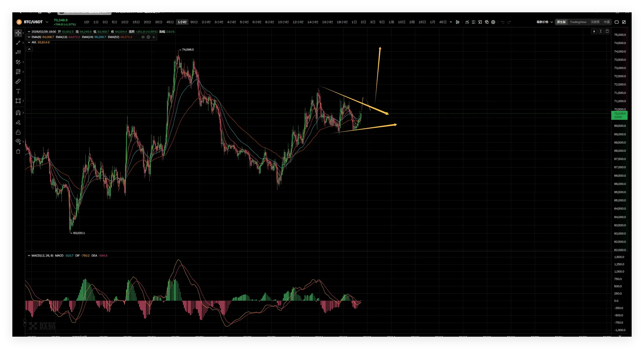
Task: Select the trend line drawing tool
Action: coord(18,43)
